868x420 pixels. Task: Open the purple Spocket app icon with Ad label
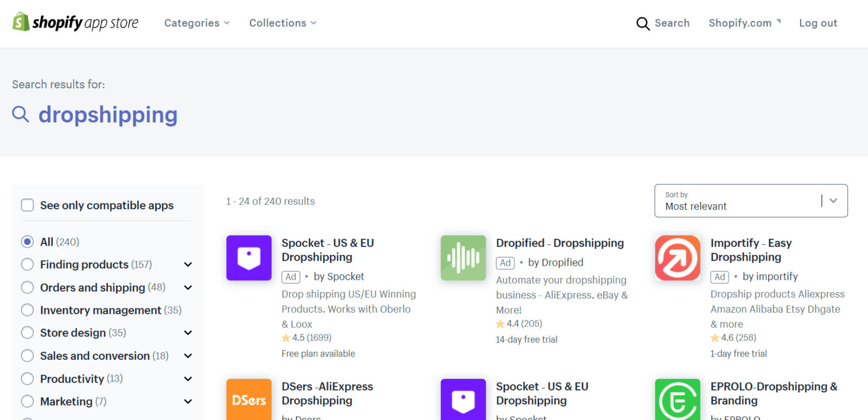pos(248,258)
